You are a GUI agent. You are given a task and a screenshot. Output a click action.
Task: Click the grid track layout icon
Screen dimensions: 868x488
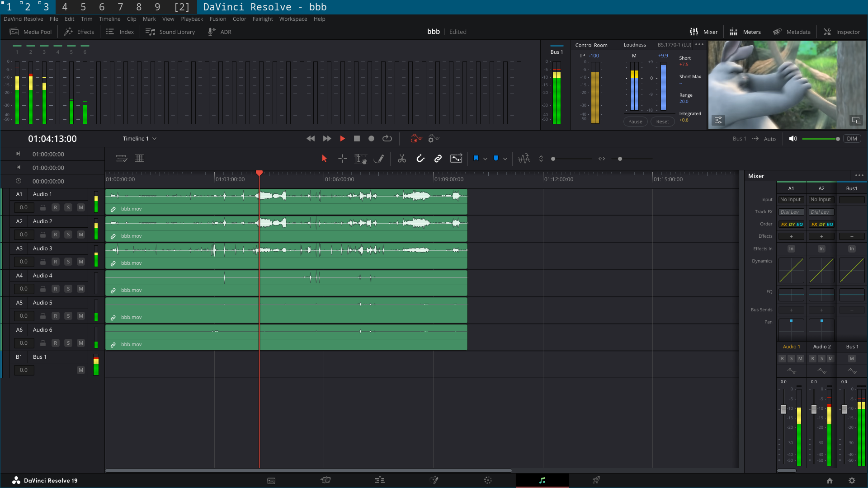140,159
